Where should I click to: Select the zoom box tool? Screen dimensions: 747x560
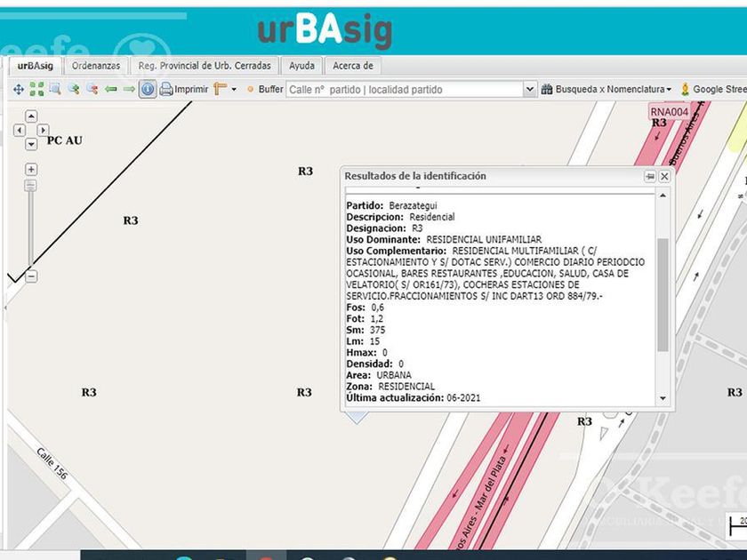(x=55, y=89)
